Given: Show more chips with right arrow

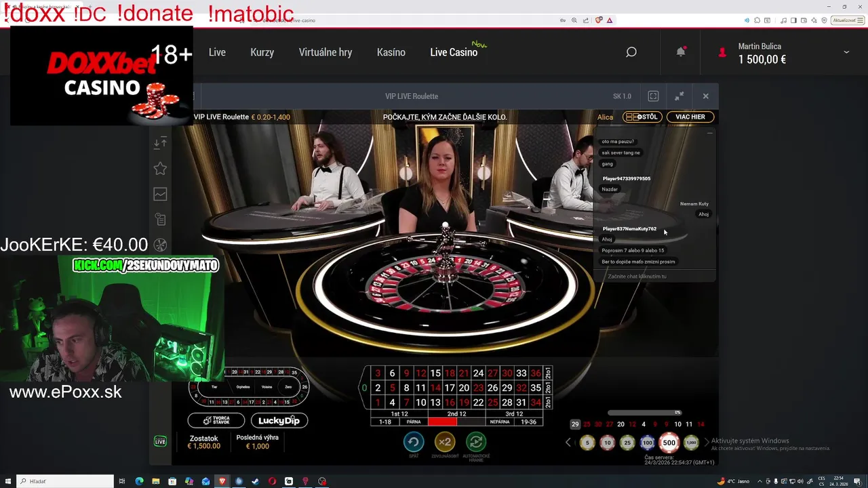Looking at the screenshot, I should pos(707,443).
